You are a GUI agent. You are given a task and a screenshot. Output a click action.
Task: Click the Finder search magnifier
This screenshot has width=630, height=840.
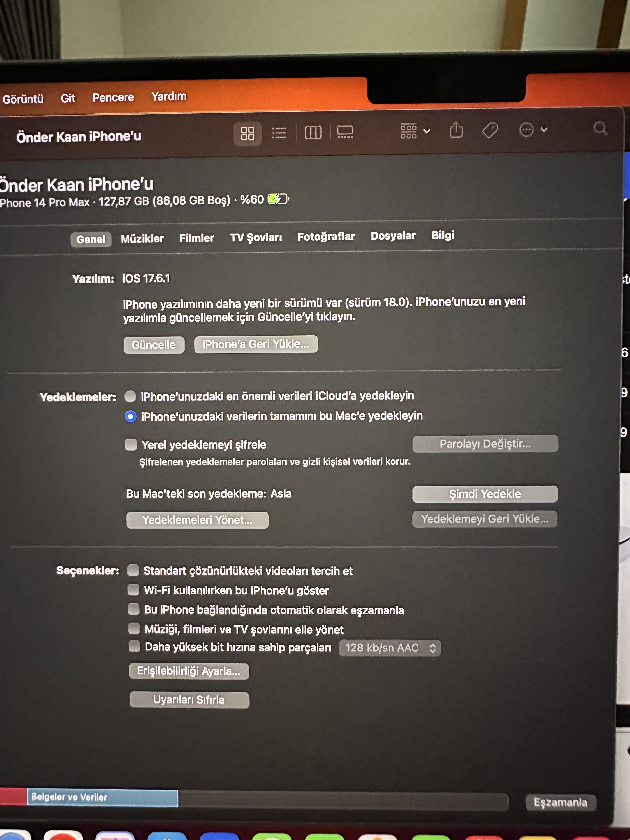point(600,128)
